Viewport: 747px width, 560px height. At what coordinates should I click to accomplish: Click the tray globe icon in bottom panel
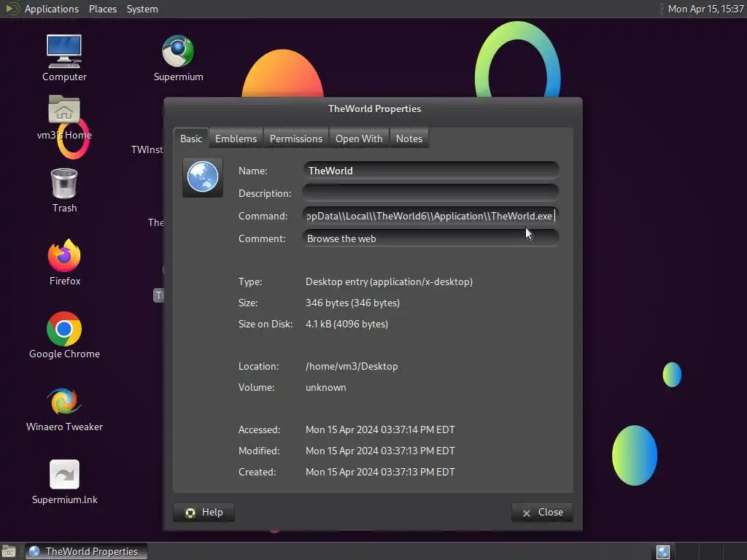[x=662, y=551]
